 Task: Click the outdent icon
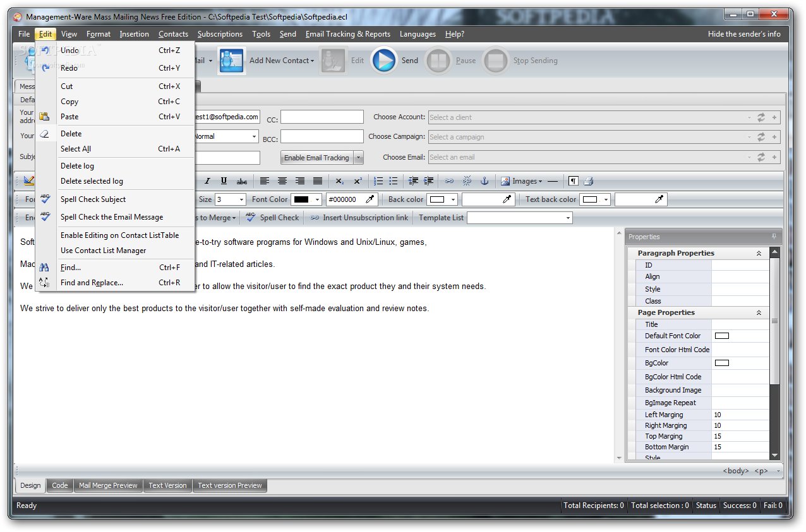[x=413, y=181]
